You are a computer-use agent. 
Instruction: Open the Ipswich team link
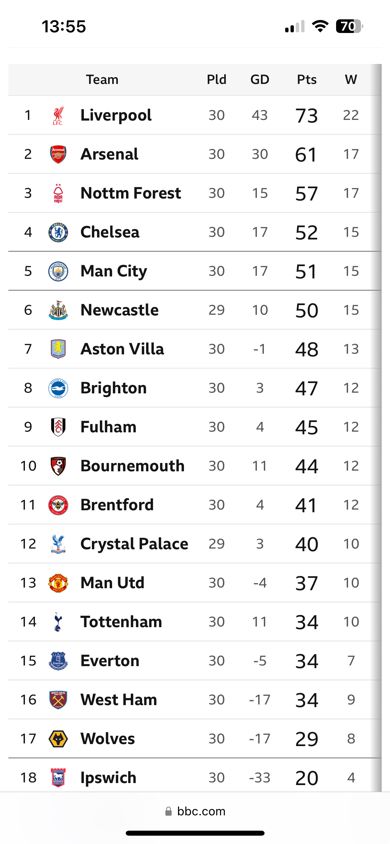tap(108, 777)
